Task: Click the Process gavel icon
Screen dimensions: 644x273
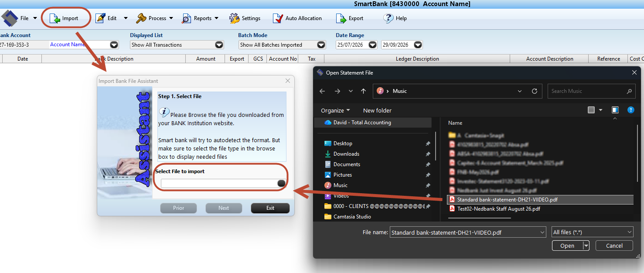Action: tap(141, 18)
